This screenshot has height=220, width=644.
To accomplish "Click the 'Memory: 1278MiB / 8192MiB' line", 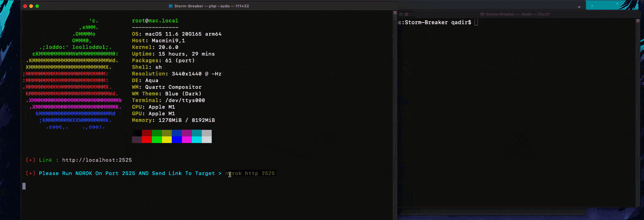I will pyautogui.click(x=173, y=120).
